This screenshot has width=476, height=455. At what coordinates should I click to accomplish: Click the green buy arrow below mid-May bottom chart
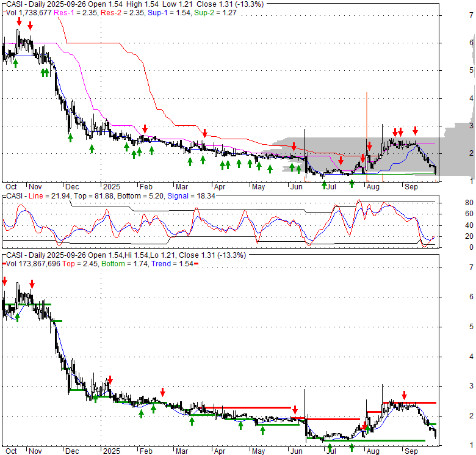pyautogui.click(x=262, y=430)
